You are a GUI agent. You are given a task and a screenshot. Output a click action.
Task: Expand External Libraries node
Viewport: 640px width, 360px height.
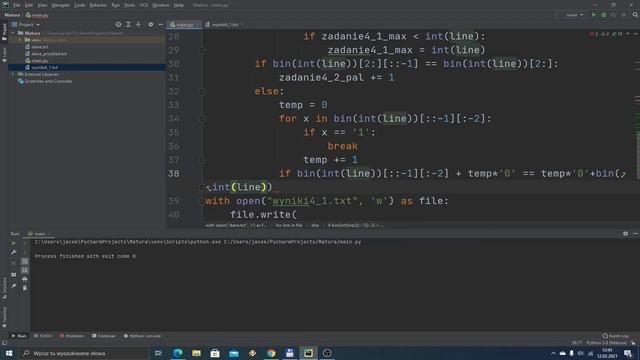coord(13,74)
